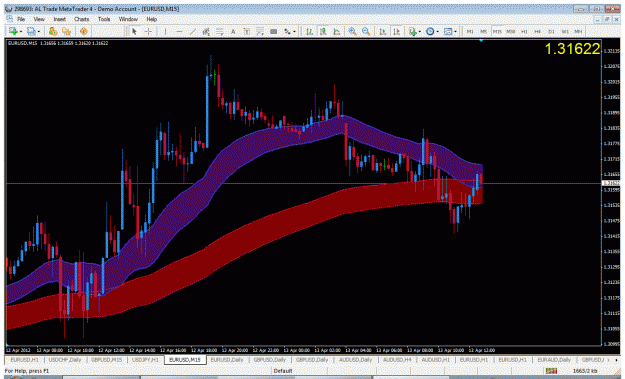Viewport: 625px width, 379px height.
Task: Expand the new chart dropdown arrow
Action: 21,31
